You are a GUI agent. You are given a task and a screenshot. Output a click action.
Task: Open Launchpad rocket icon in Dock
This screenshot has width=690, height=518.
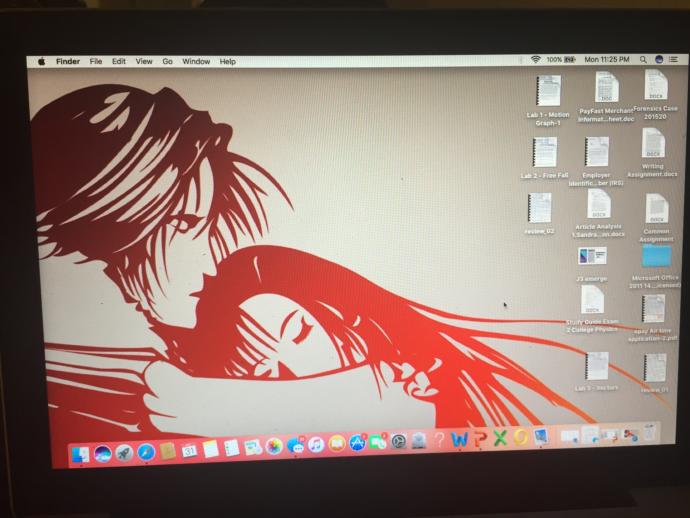click(124, 453)
